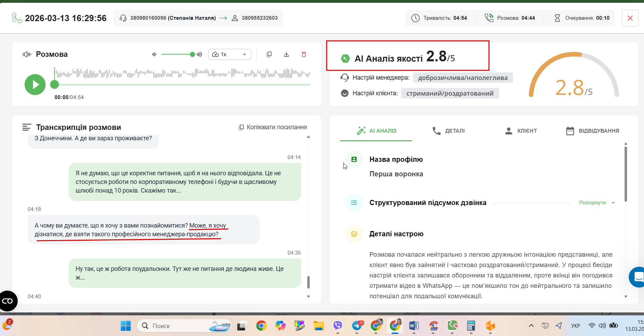
Task: Open the Windows Start menu
Action: click(x=126, y=326)
